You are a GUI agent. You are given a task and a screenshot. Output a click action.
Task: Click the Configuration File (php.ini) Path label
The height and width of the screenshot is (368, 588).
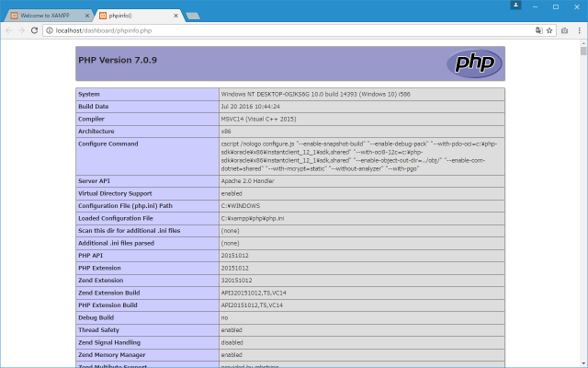(125, 206)
